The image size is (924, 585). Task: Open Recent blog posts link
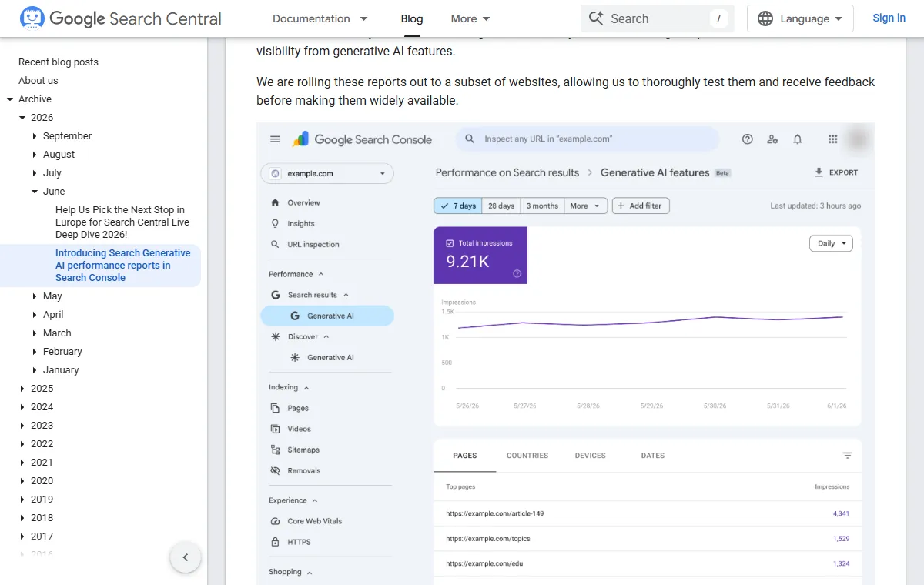pos(59,62)
